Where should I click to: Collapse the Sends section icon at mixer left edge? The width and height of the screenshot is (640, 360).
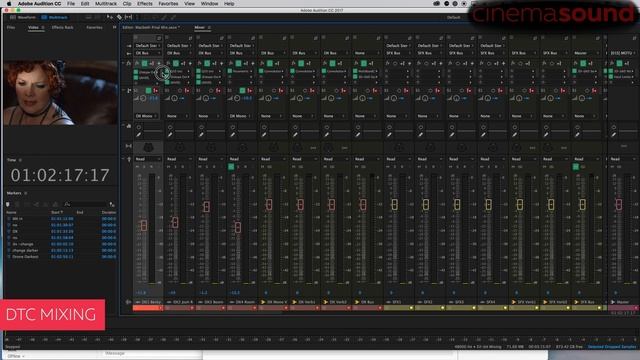pos(129,90)
